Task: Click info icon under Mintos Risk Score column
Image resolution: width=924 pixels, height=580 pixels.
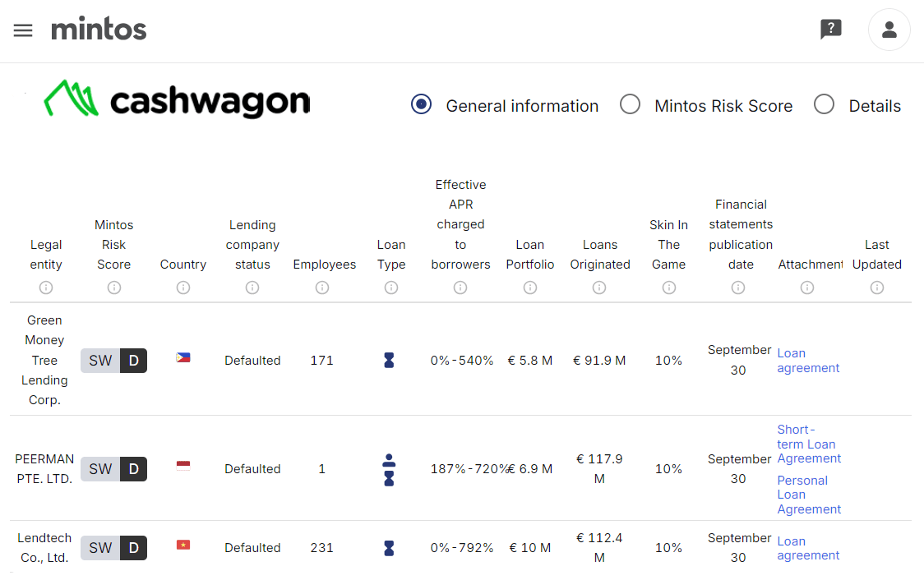Action: pos(114,288)
